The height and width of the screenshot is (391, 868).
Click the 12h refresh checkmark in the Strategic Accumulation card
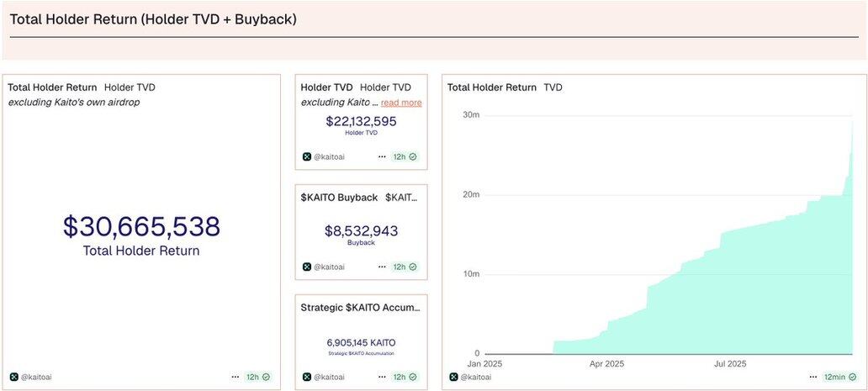(x=413, y=377)
